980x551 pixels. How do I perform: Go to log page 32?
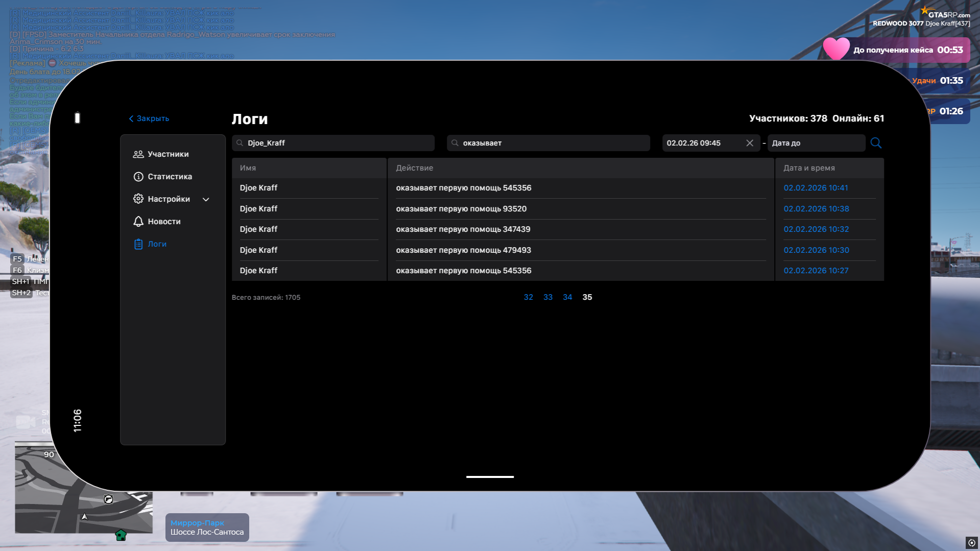528,297
